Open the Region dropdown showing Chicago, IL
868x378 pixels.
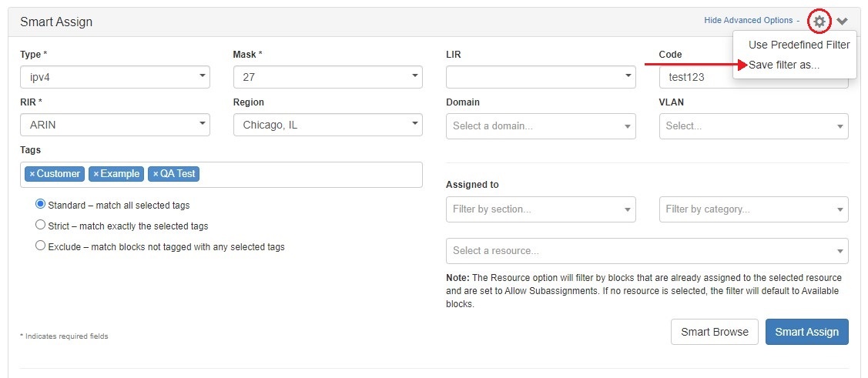[x=327, y=125]
